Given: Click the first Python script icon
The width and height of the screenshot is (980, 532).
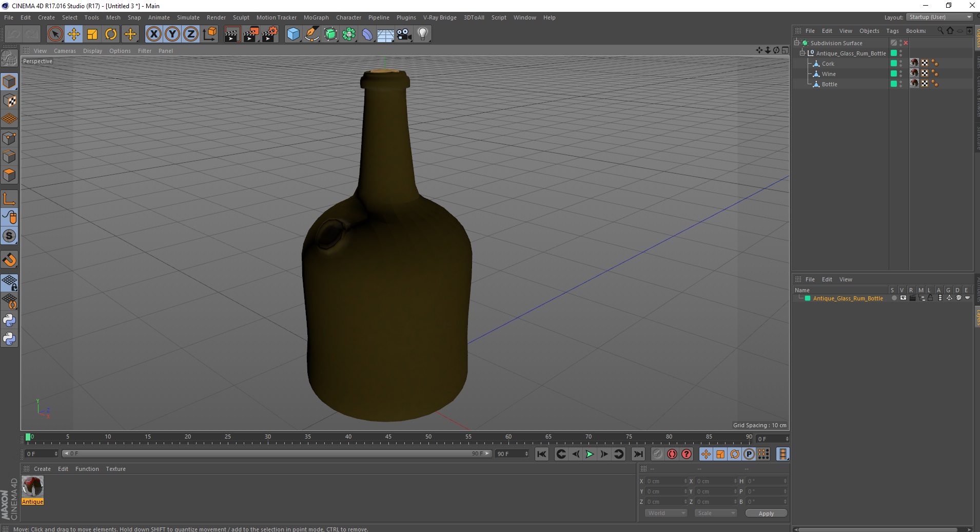Looking at the screenshot, I should [9, 320].
